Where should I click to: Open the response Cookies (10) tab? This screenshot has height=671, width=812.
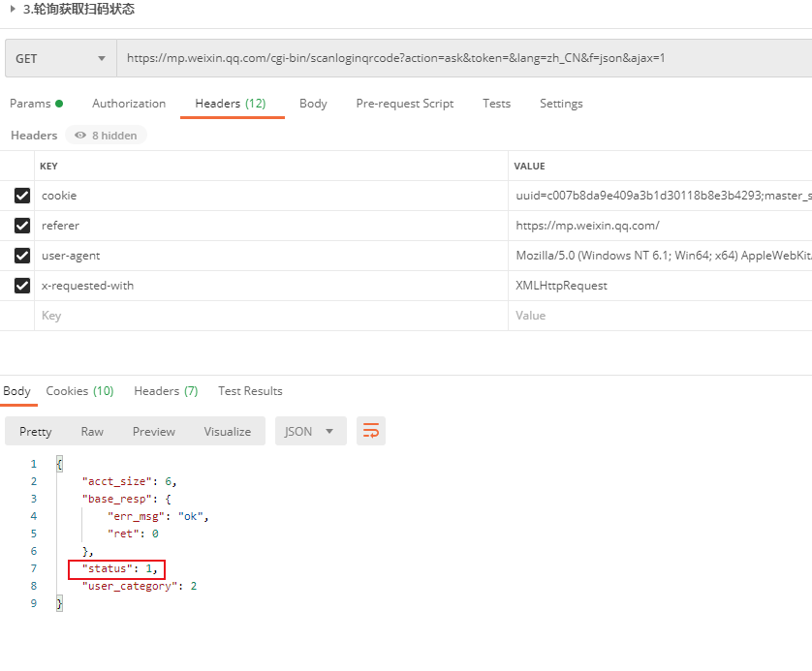79,391
